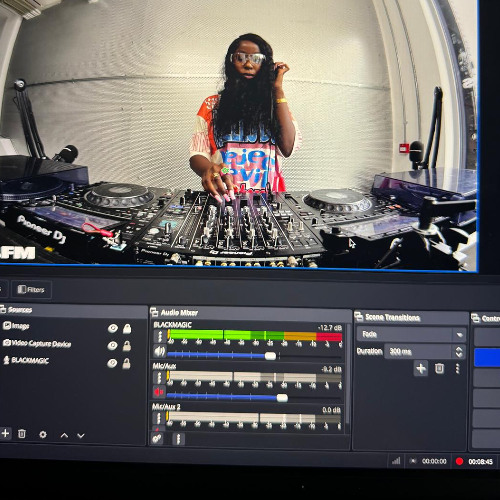Click the BLACKMAGIC label in Audio Mixer
The height and width of the screenshot is (500, 500).
click(172, 325)
